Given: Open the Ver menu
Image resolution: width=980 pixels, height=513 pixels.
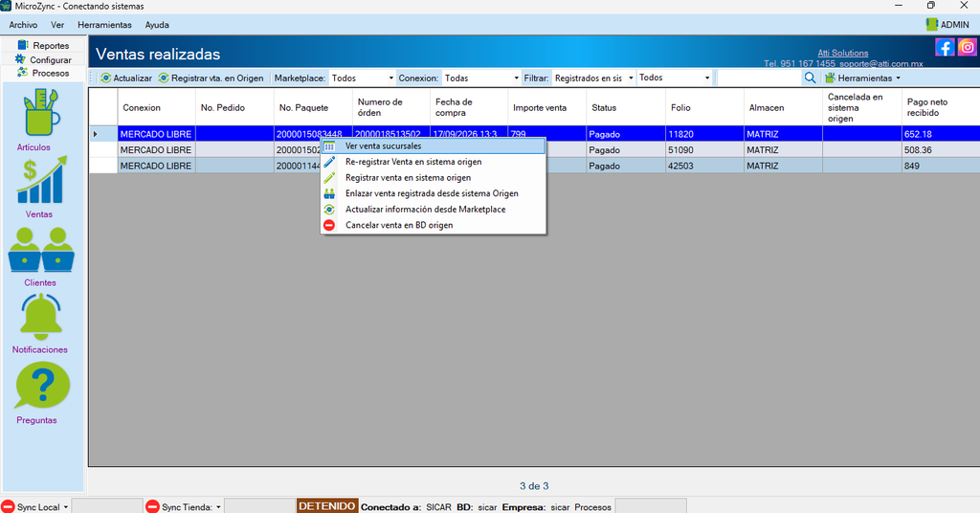Looking at the screenshot, I should (x=57, y=25).
